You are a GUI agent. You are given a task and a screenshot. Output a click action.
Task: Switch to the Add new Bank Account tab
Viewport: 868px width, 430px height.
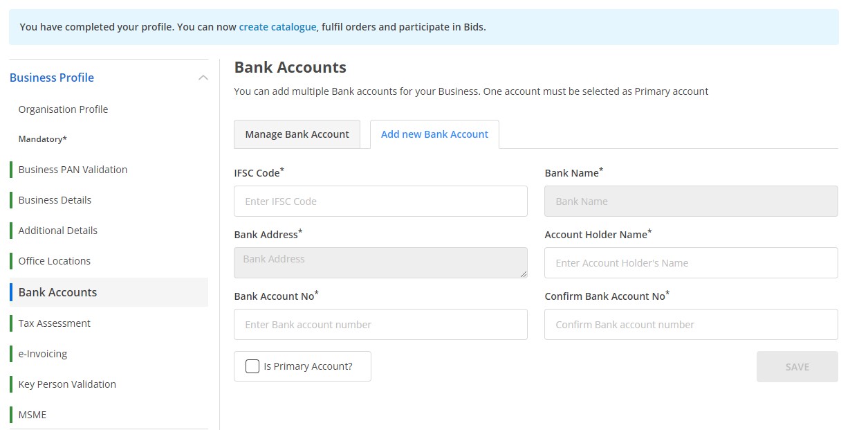[434, 134]
